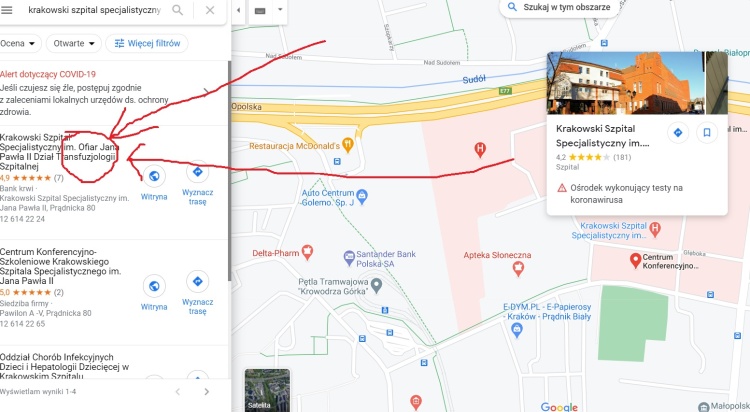Open the Otwarte hours filter
750x412 pixels.
pyautogui.click(x=74, y=44)
